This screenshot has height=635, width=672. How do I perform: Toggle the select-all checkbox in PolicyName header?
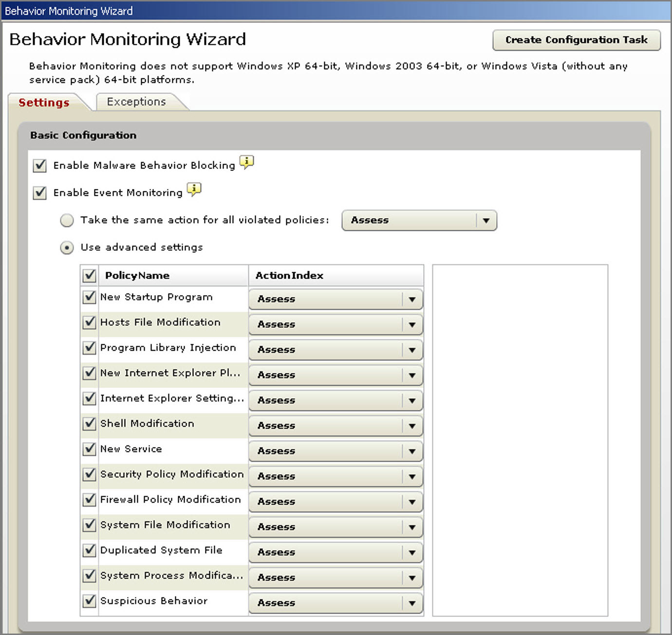tap(89, 275)
